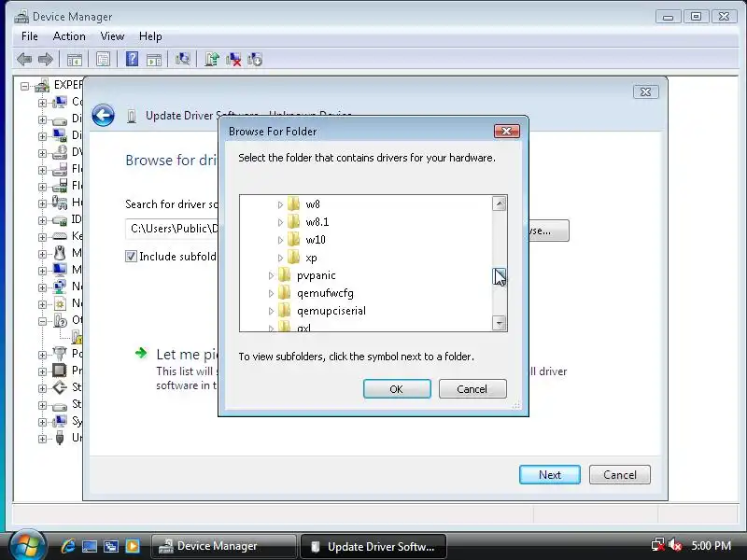Click the folder list scroll up arrow

click(x=499, y=203)
